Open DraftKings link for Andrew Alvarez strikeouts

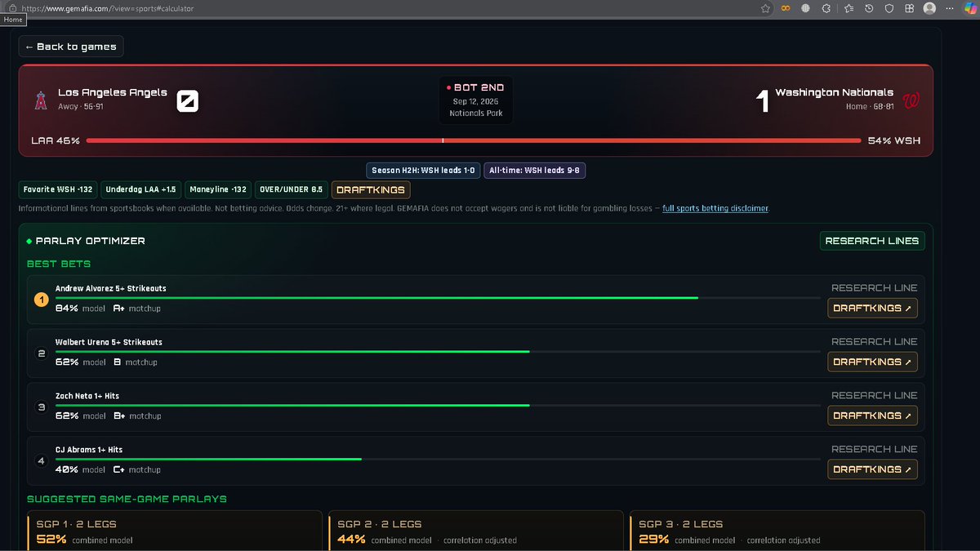(872, 308)
